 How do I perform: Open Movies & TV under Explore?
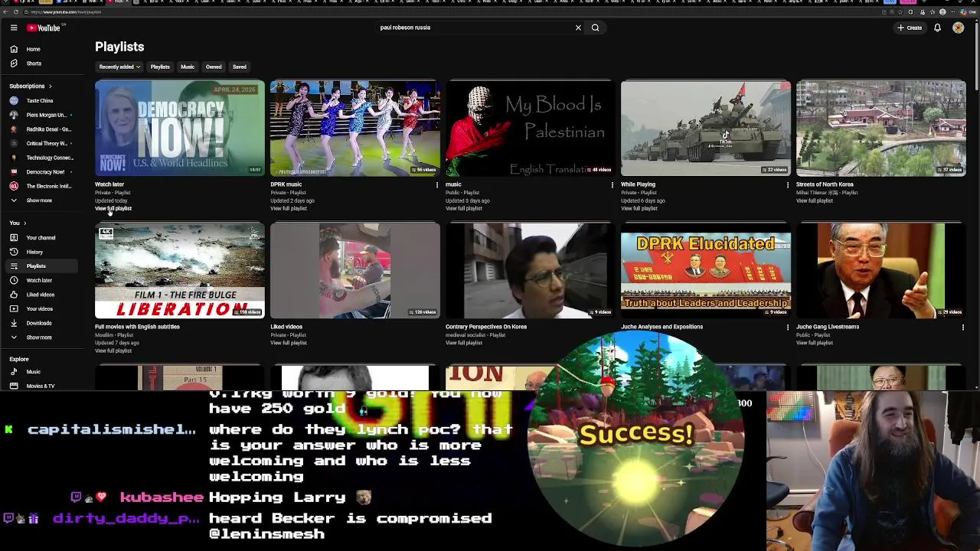pyautogui.click(x=40, y=386)
